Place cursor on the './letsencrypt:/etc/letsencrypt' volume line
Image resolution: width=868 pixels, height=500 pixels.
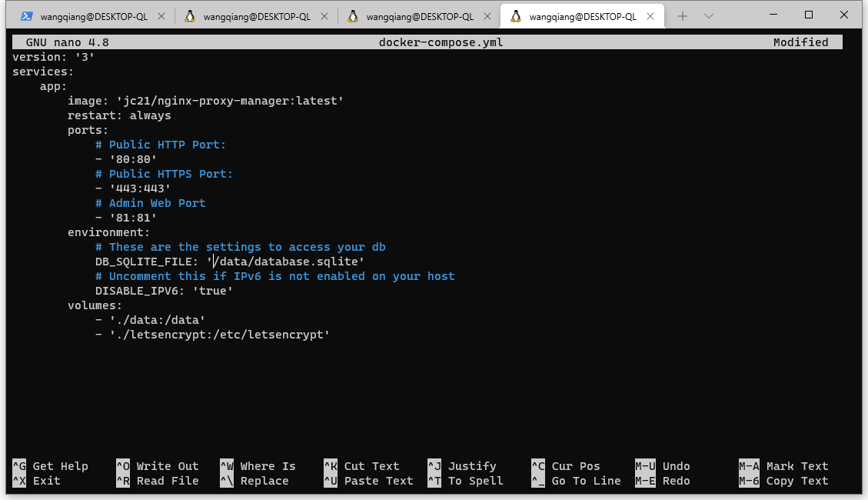(x=219, y=335)
